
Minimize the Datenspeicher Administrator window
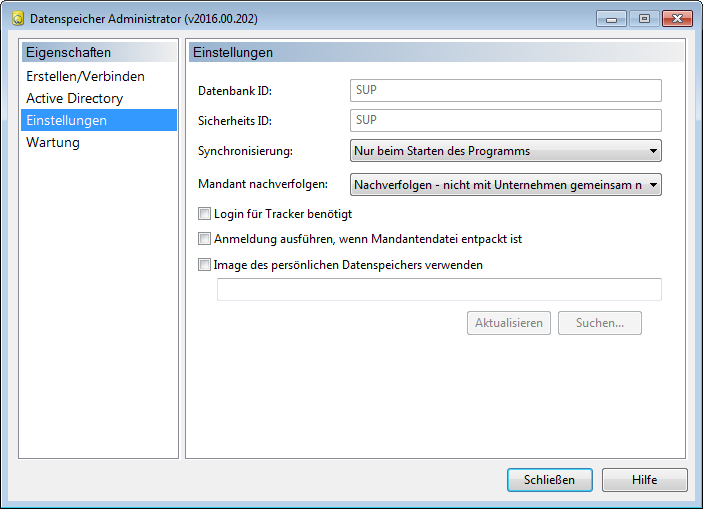click(611, 19)
